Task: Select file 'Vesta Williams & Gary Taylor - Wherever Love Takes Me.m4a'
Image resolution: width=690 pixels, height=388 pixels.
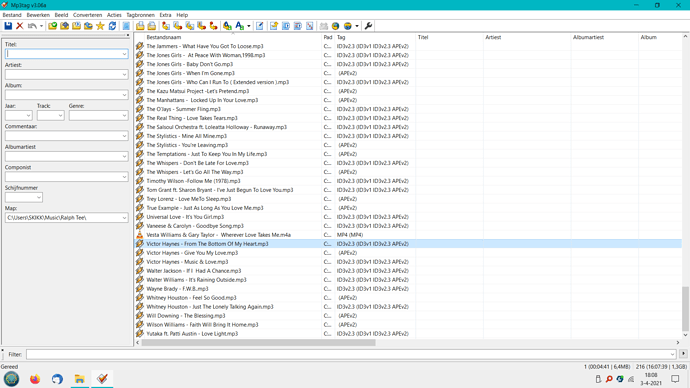Action: coord(219,235)
